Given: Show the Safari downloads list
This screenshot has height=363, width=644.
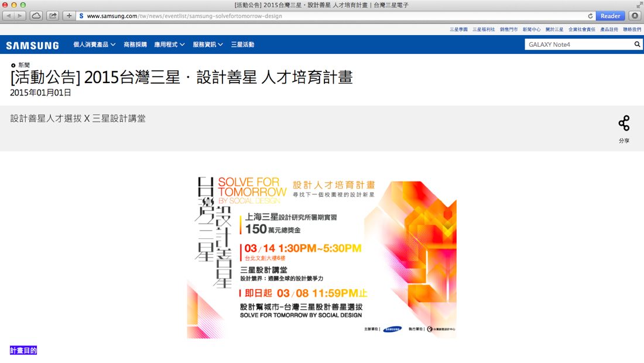Looking at the screenshot, I should click(x=635, y=16).
